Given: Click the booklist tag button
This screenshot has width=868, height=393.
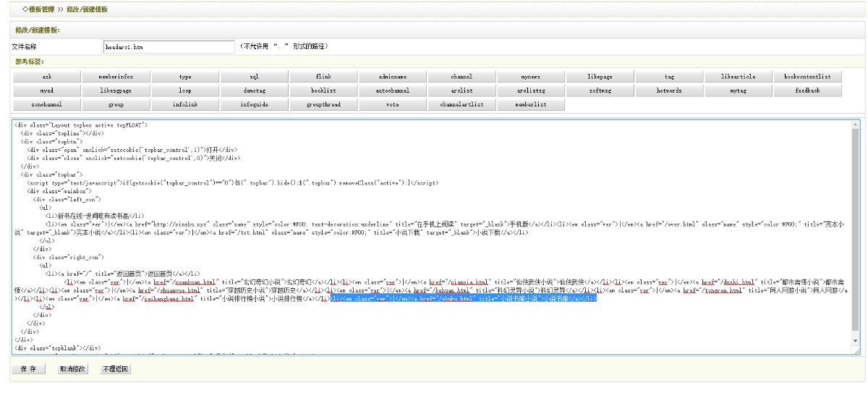Looking at the screenshot, I should 323,90.
